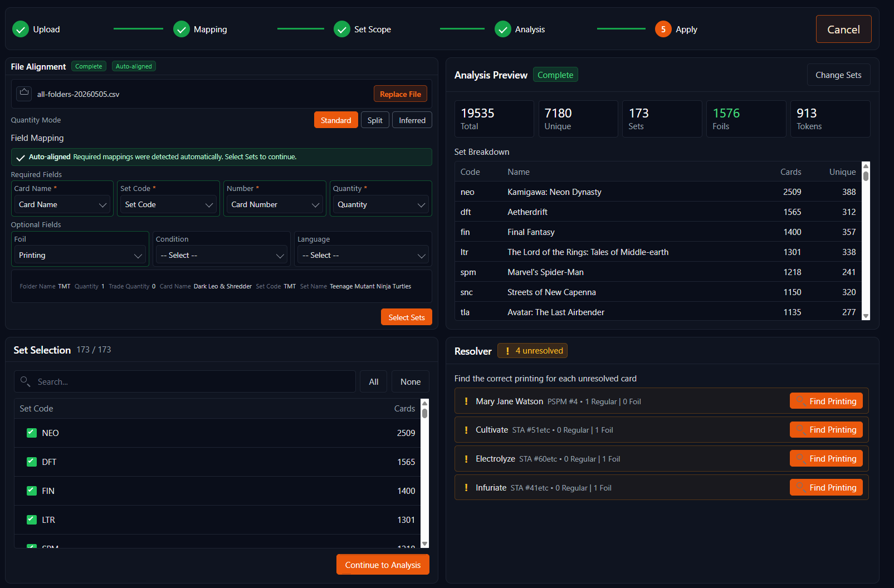Select Standard quantity mode
Screen dimensions: 894x588
336,120
